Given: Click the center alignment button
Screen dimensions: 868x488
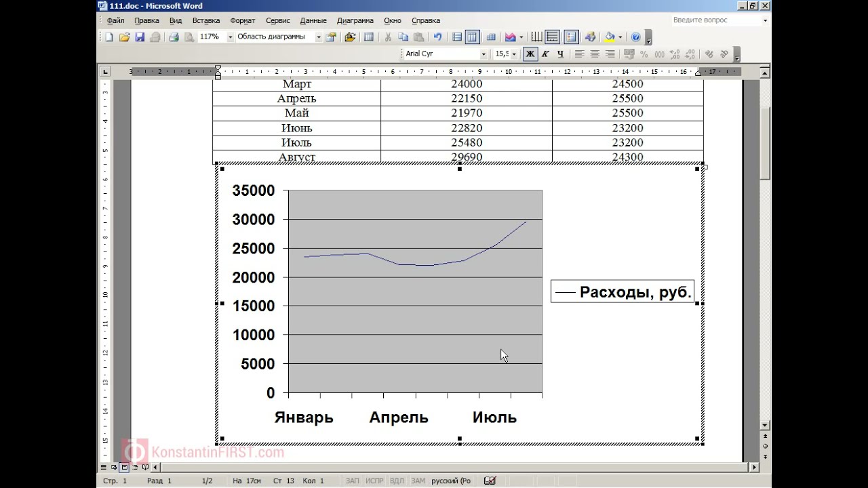Looking at the screenshot, I should point(595,54).
